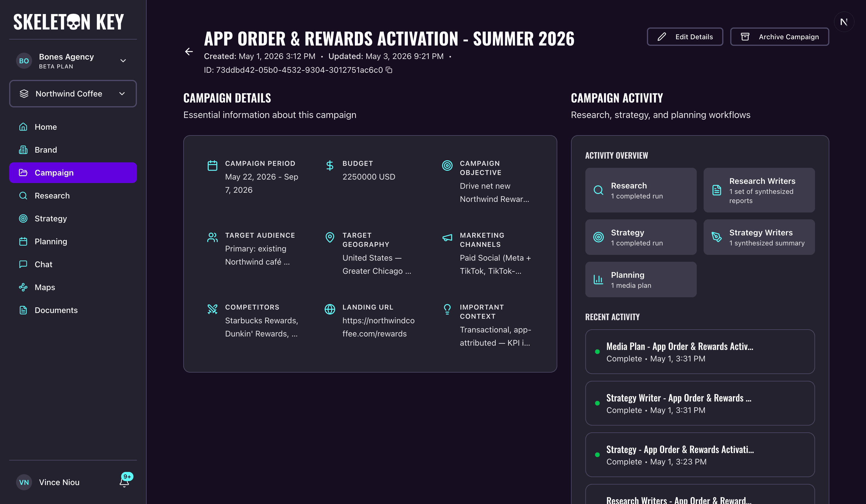
Task: Click the Created May 1, 2026 timestamp
Action: click(259, 56)
